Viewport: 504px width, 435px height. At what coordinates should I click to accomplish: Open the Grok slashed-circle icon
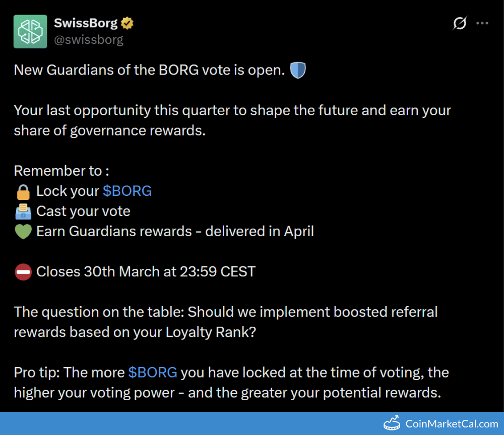point(460,23)
